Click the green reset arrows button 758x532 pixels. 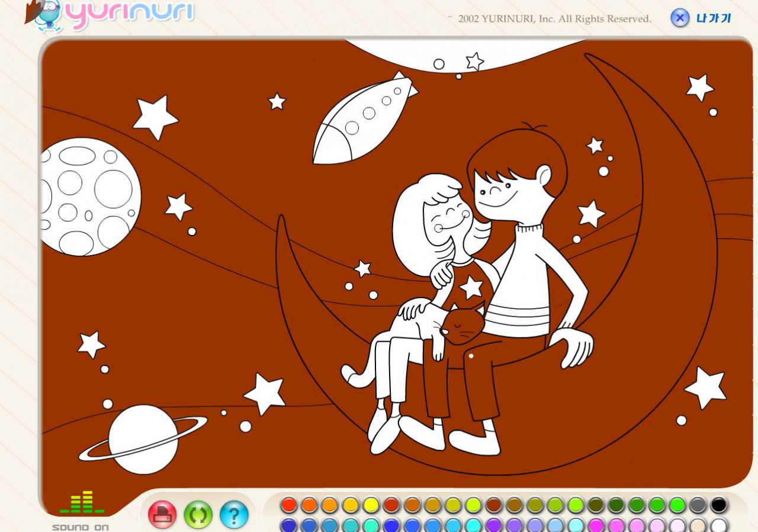tap(198, 515)
